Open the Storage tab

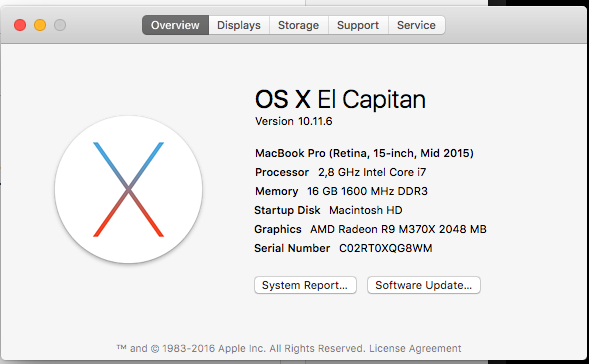[299, 25]
